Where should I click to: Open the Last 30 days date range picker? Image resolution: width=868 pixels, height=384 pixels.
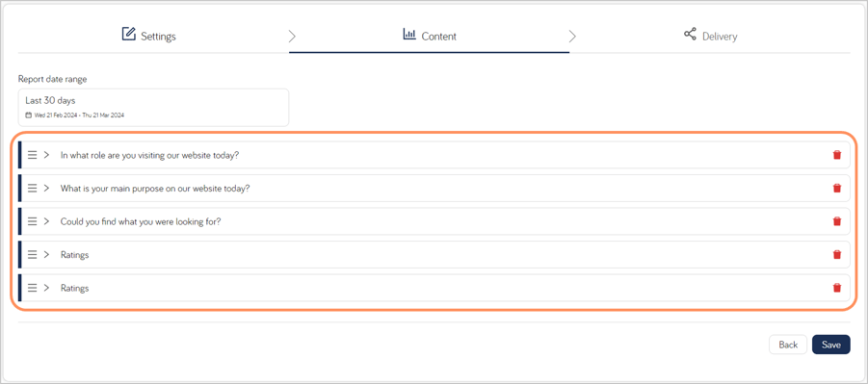(153, 108)
